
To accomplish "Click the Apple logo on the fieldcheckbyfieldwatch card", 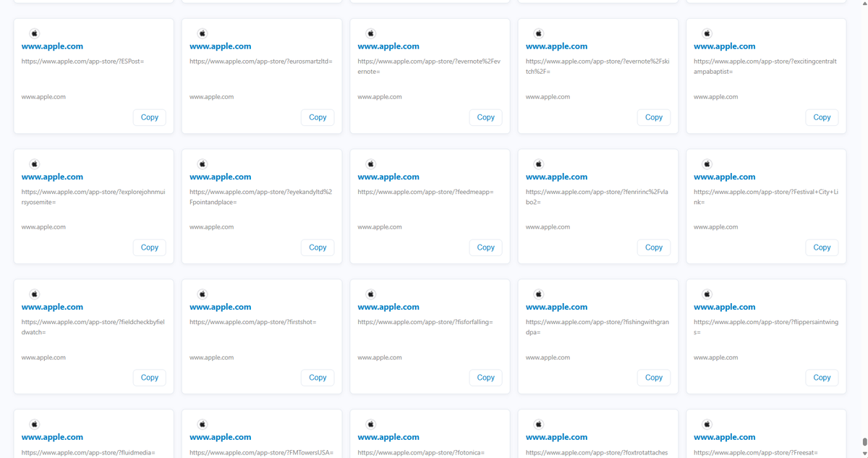I will tap(34, 294).
